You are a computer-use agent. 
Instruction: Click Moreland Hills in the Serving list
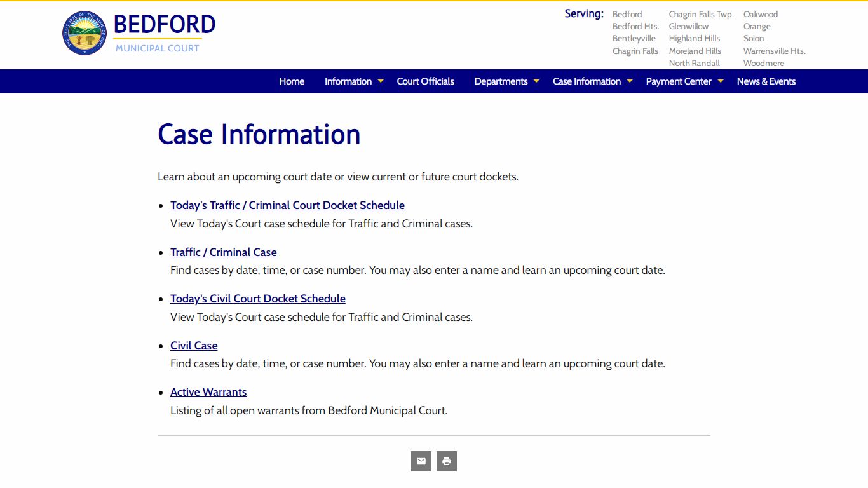click(x=695, y=51)
